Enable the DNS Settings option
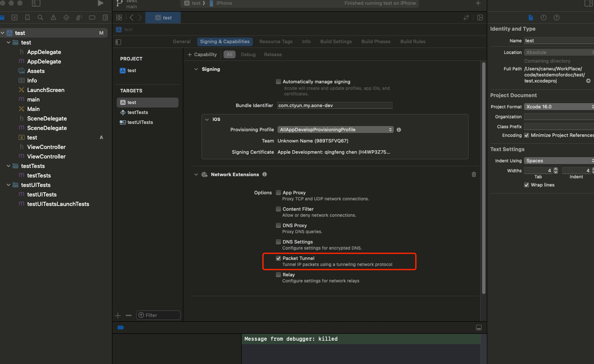This screenshot has width=594, height=364. pos(278,242)
